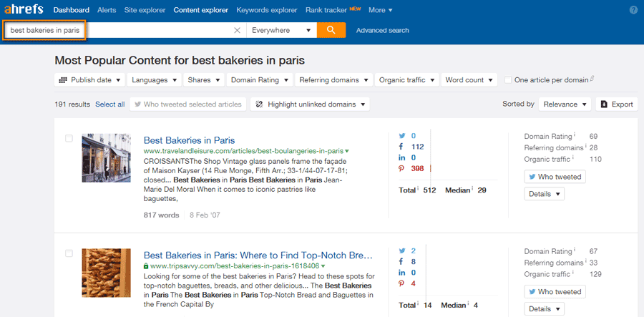Click the Advanced search link

382,30
